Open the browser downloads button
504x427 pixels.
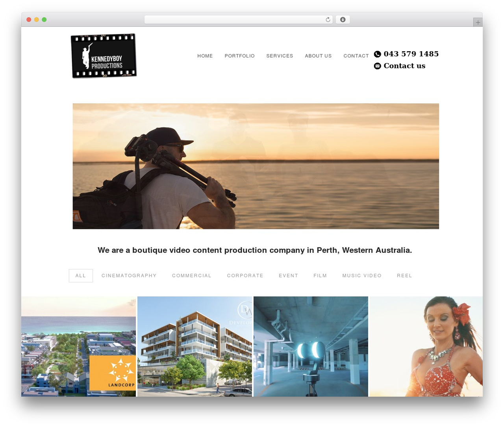pos(343,20)
